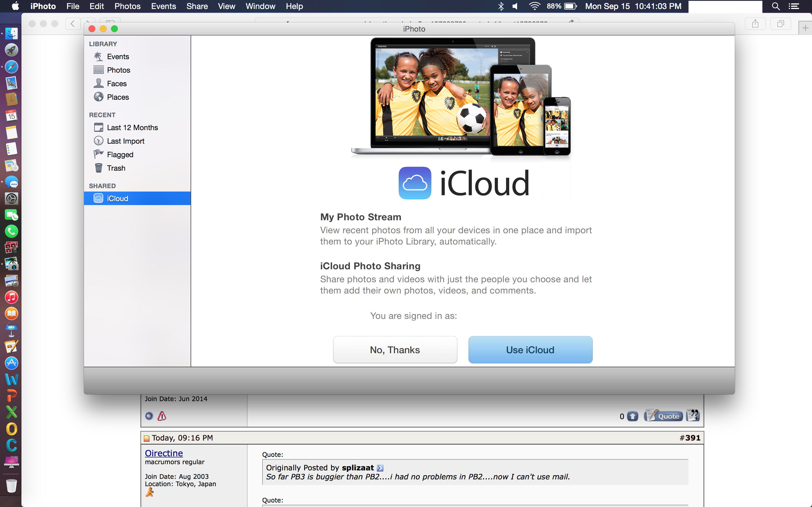812x507 pixels.
Task: Open the Events menu in menu bar
Action: coord(164,6)
